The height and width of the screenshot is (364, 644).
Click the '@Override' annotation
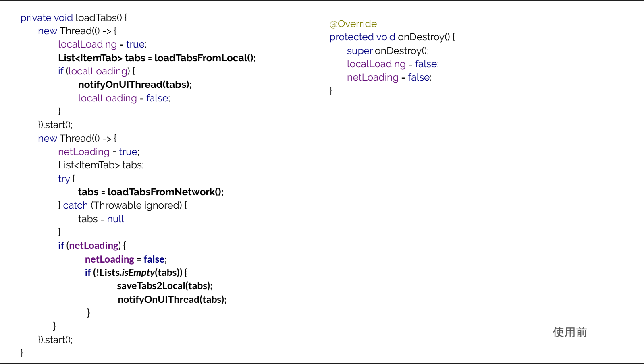(x=353, y=24)
